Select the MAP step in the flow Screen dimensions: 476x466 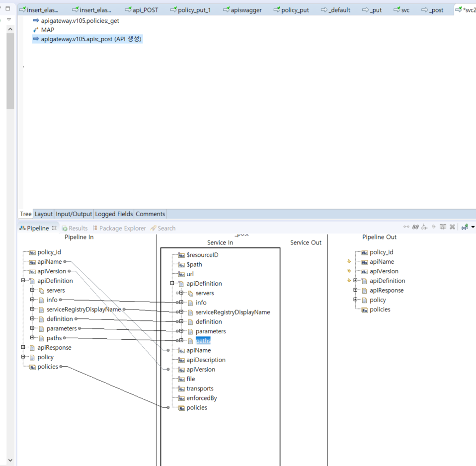[x=48, y=30]
